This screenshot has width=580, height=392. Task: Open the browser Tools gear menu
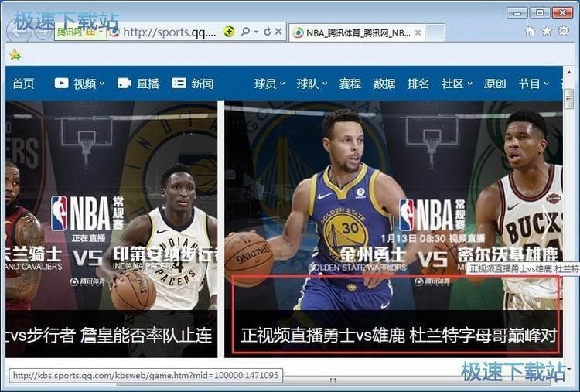click(563, 31)
